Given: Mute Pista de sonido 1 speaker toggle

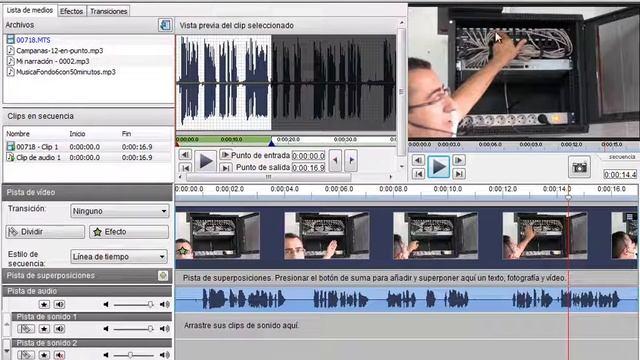Looking at the screenshot, I should coord(60,329).
